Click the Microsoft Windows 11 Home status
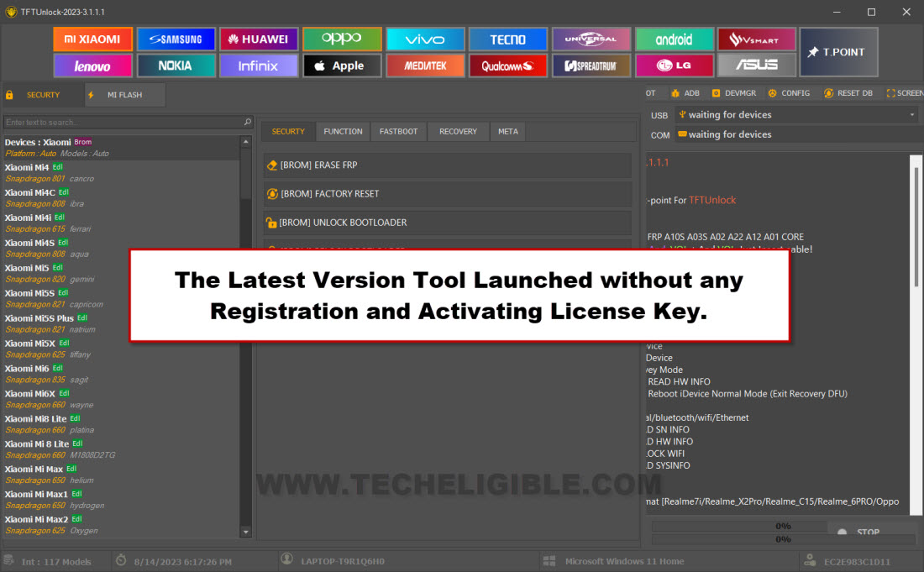The width and height of the screenshot is (924, 572). tap(624, 561)
